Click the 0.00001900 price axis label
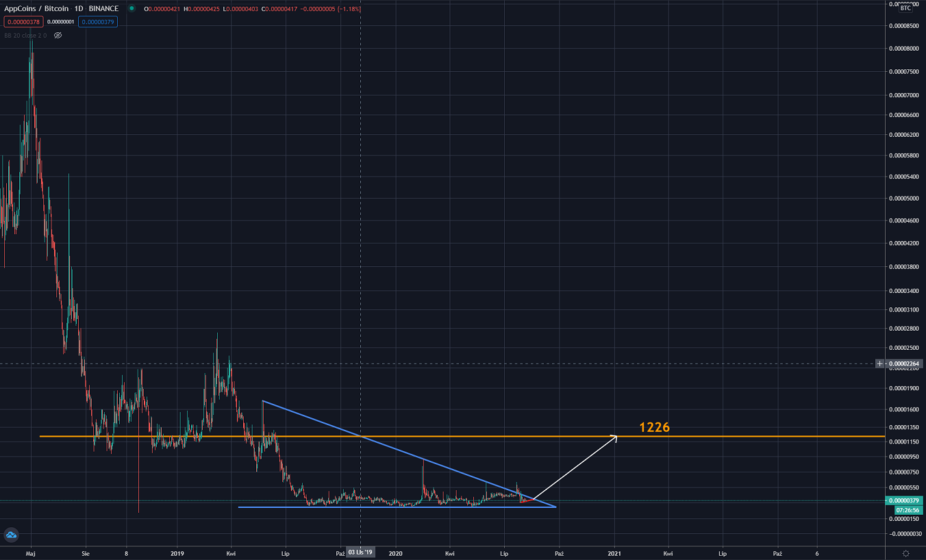This screenshot has width=926, height=560. tap(903, 388)
